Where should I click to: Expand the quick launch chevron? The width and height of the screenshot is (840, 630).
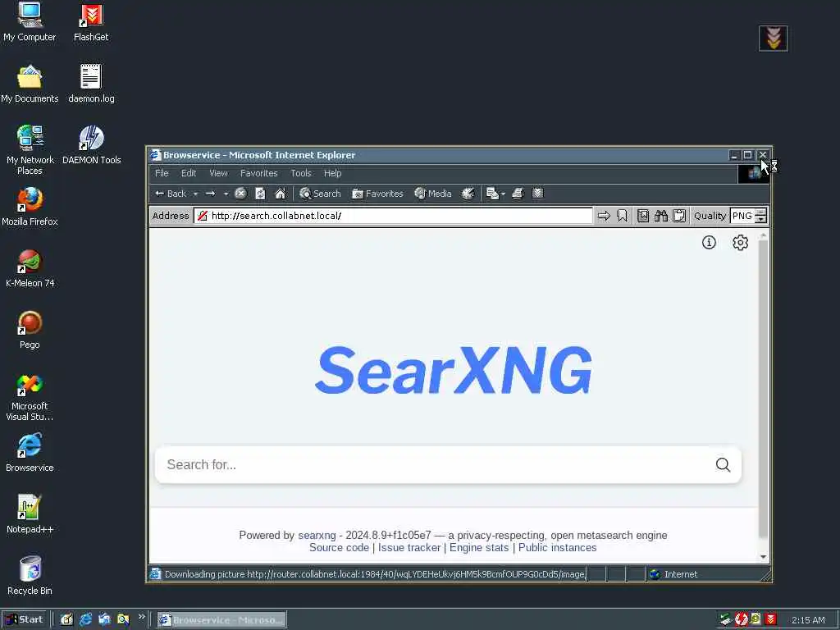(x=141, y=617)
